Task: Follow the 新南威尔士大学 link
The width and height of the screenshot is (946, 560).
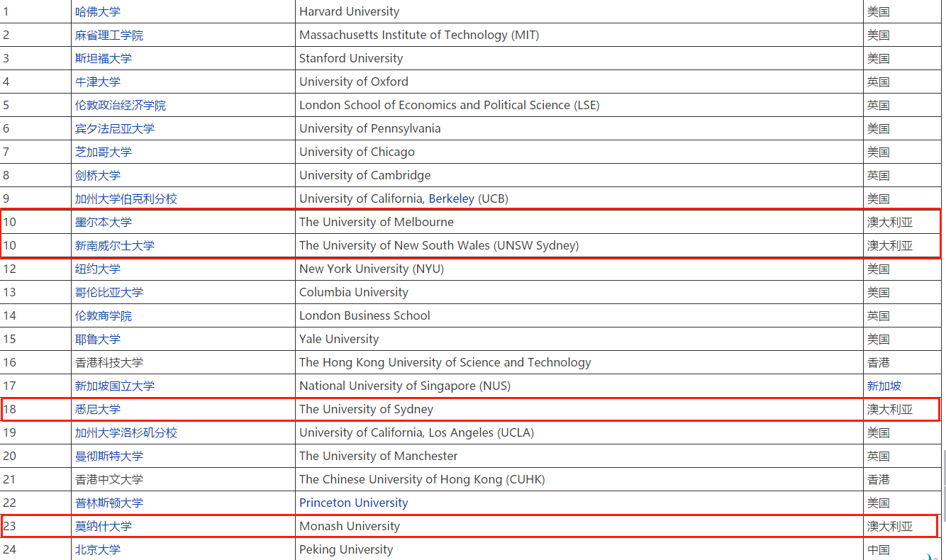Action: point(115,245)
